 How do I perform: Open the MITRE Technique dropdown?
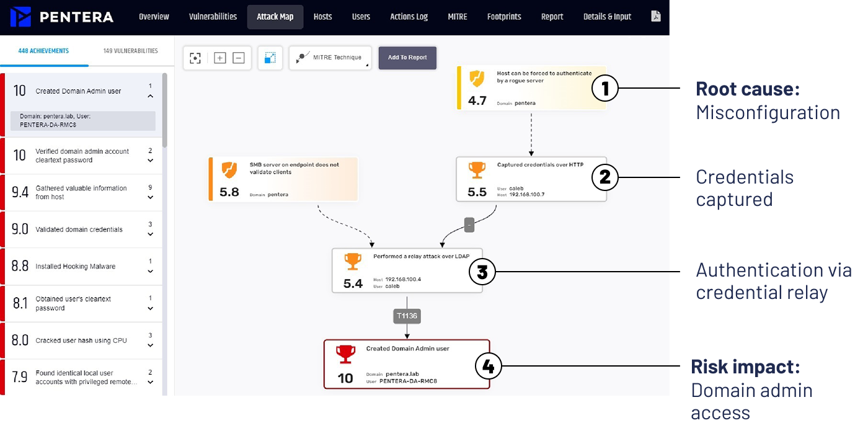pos(330,58)
